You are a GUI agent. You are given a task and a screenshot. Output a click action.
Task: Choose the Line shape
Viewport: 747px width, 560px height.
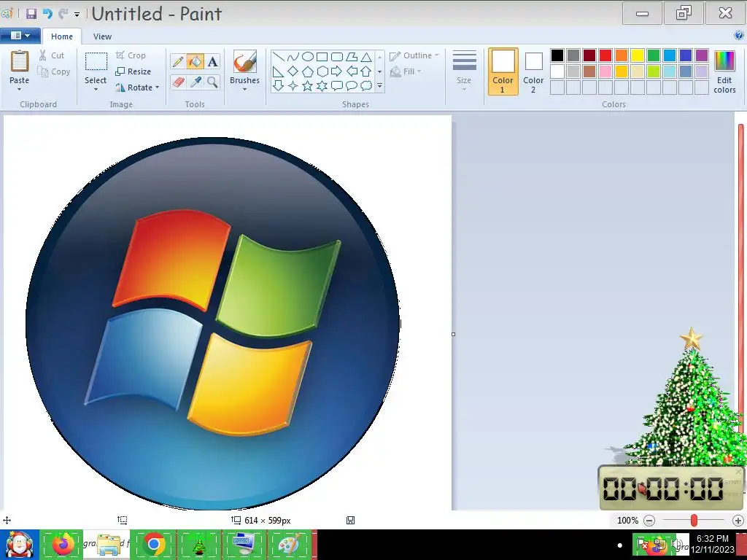[279, 57]
